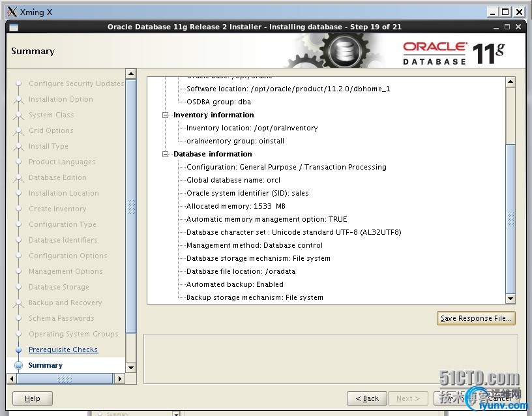Click the Create Inventory step
Screen dimensions: 532x416
57,209
